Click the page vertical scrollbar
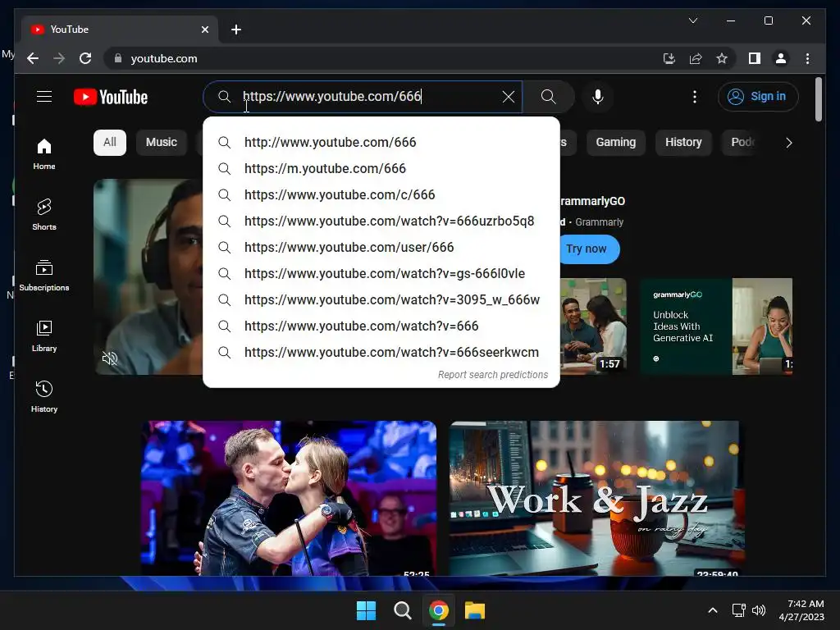The width and height of the screenshot is (840, 630). 818,99
